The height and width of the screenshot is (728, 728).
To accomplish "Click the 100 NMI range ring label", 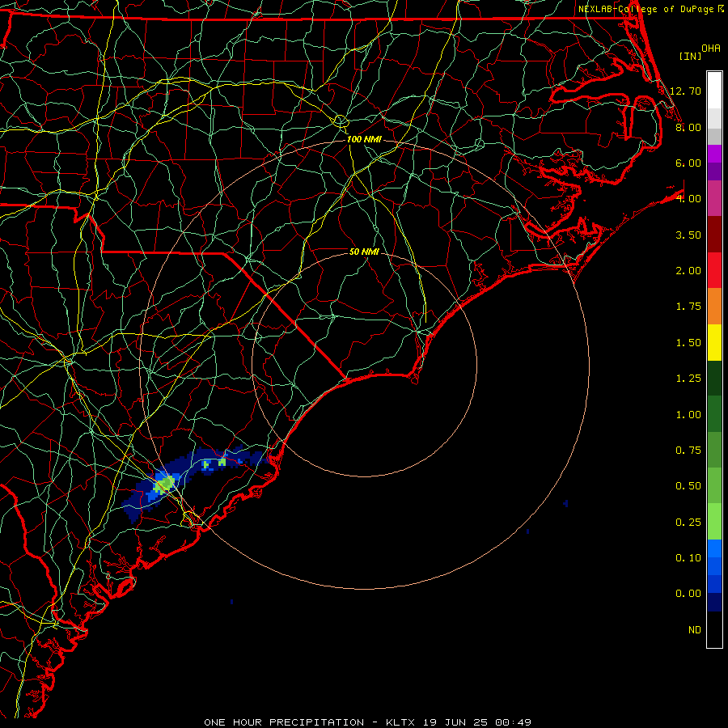I will point(364,139).
